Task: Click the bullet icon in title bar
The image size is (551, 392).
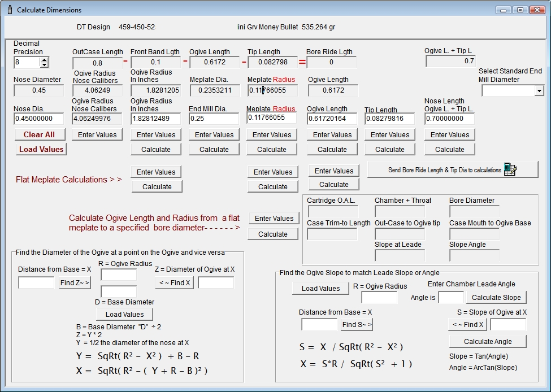Action: point(10,10)
